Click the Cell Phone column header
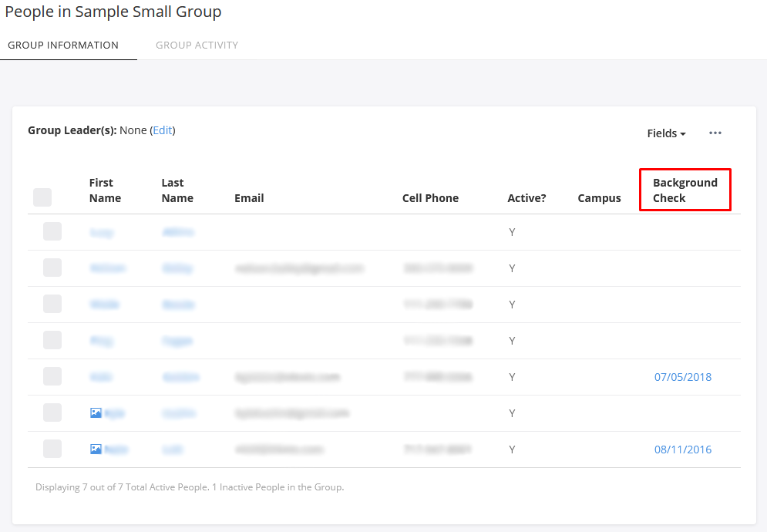 point(430,198)
